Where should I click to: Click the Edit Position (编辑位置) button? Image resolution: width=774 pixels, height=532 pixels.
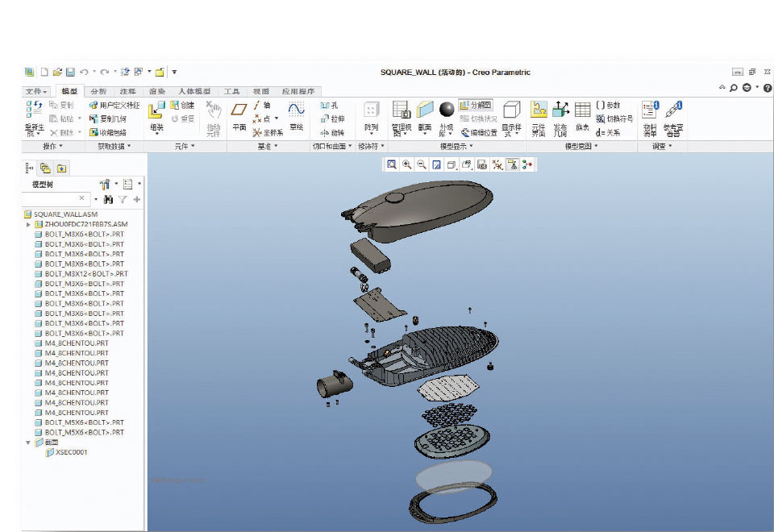[x=479, y=132]
